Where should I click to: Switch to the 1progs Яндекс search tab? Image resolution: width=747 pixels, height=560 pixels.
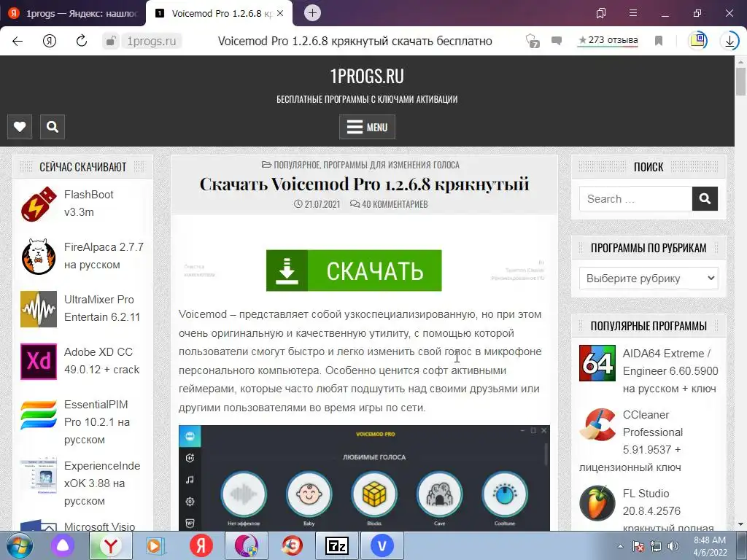pos(74,13)
